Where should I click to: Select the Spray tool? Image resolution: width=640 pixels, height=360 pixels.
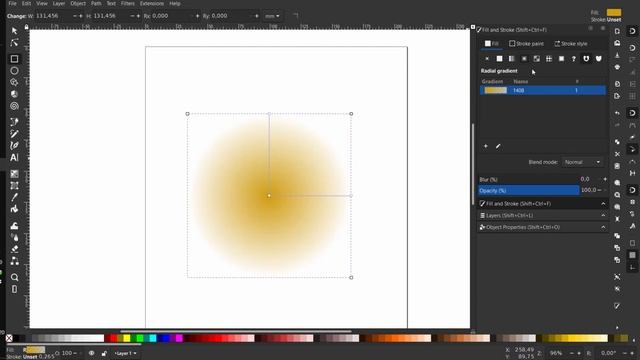pyautogui.click(x=14, y=238)
